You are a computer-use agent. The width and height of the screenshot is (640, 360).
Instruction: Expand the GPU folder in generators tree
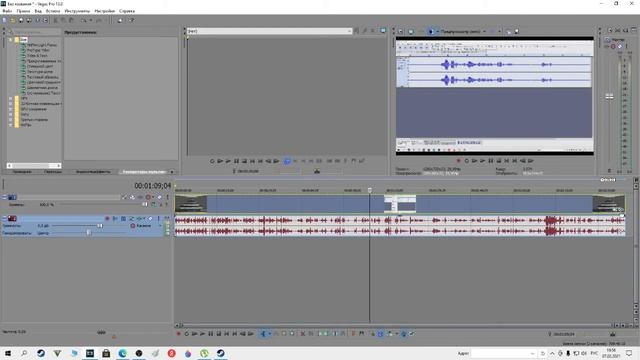pos(11,109)
